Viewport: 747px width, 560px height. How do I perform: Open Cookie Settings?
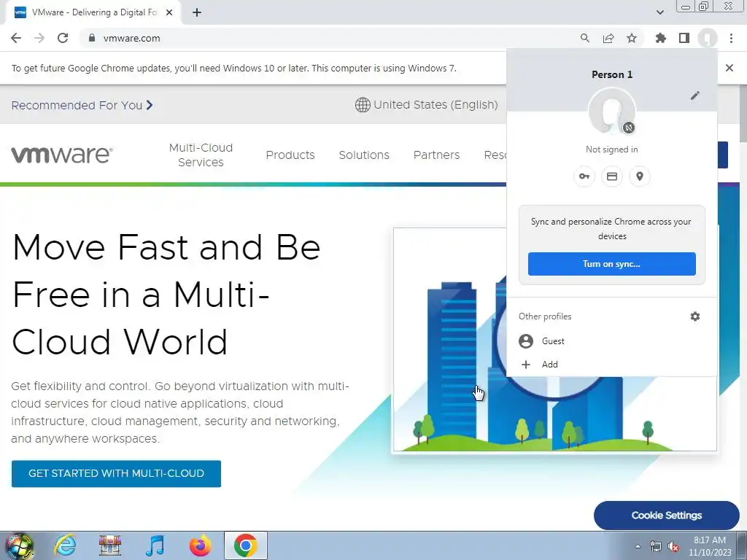(x=667, y=516)
